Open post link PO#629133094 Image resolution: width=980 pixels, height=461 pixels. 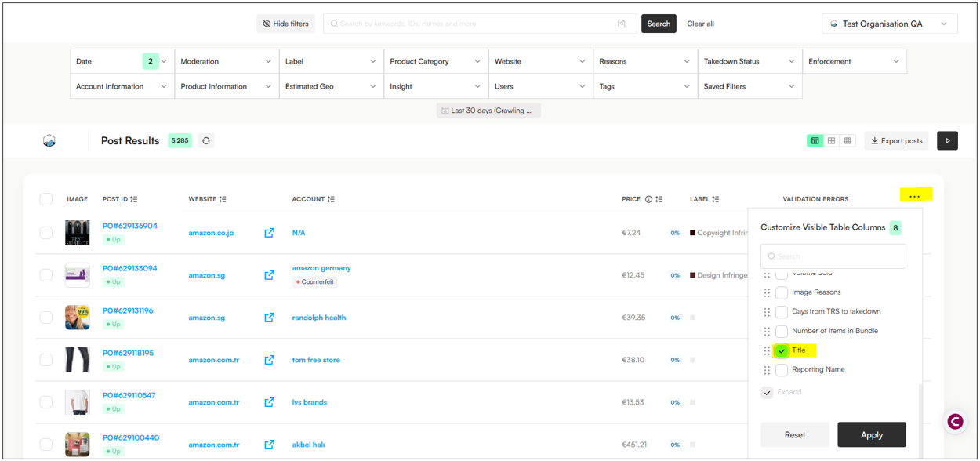[x=129, y=268]
